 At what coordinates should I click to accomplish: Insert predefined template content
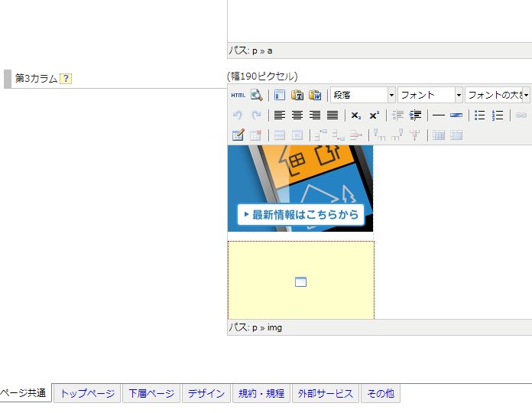[x=280, y=96]
